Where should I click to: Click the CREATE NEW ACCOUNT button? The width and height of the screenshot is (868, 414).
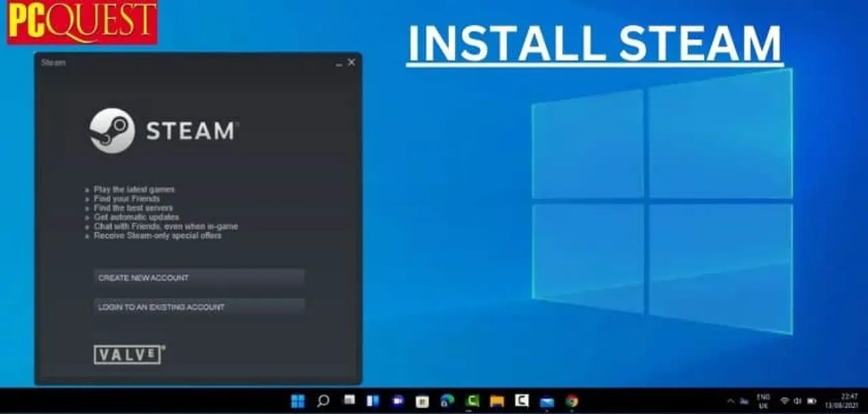click(x=199, y=278)
